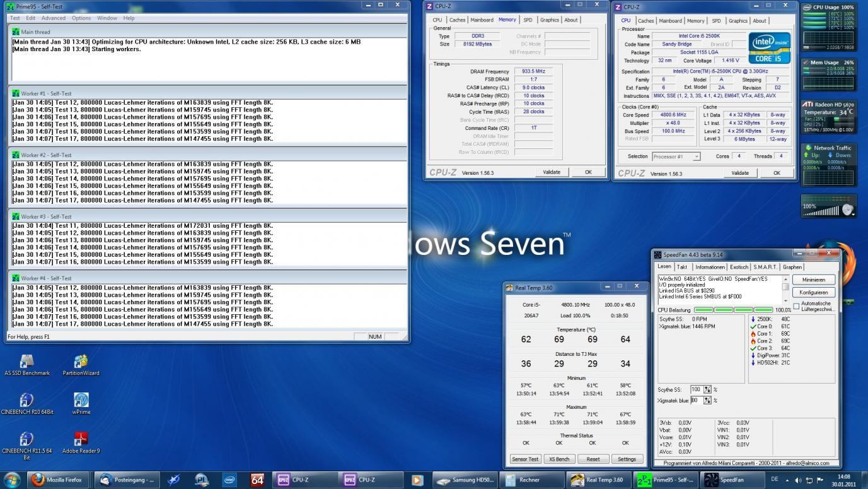Open Samsung HD50 taskbar item

466,480
